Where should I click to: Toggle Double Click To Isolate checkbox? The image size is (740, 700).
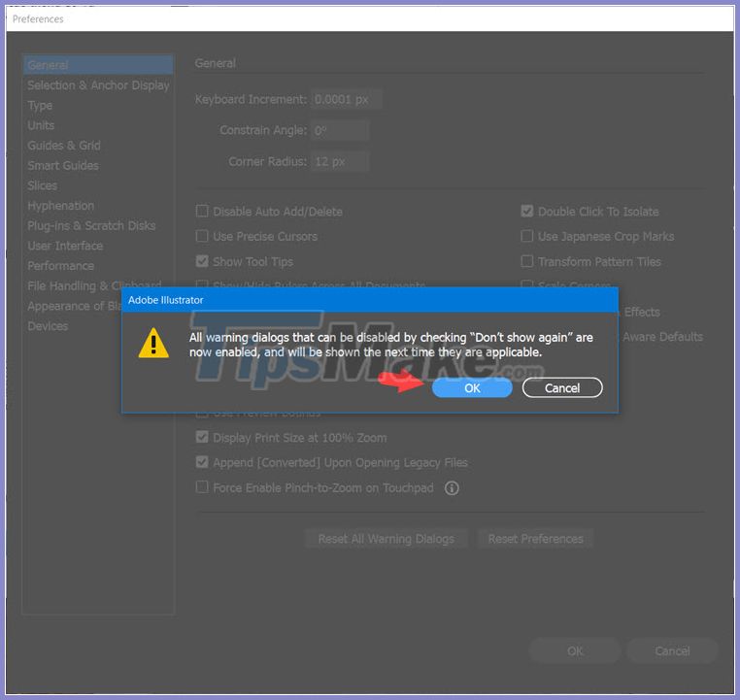pos(527,211)
